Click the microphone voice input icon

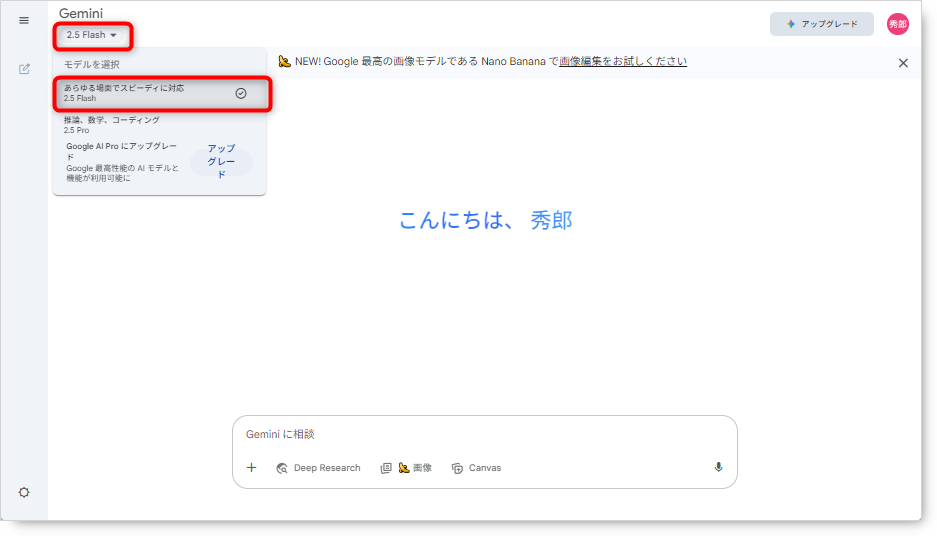pyautogui.click(x=718, y=467)
